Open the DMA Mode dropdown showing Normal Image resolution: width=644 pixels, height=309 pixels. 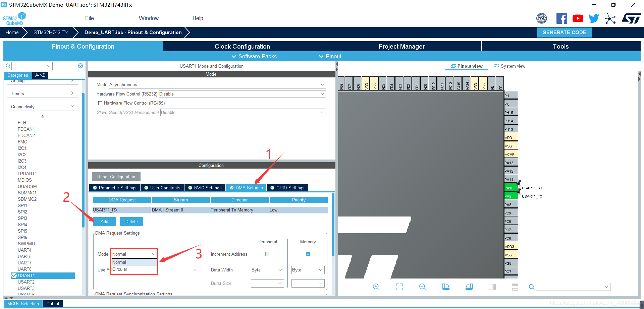(134, 254)
